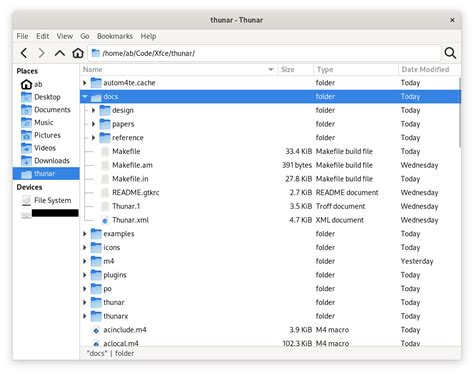Click the papers folder icon

pyautogui.click(x=105, y=124)
